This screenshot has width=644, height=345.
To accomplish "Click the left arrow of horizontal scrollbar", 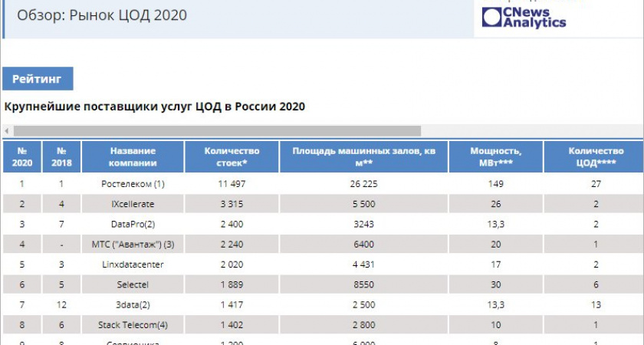I will (7, 131).
